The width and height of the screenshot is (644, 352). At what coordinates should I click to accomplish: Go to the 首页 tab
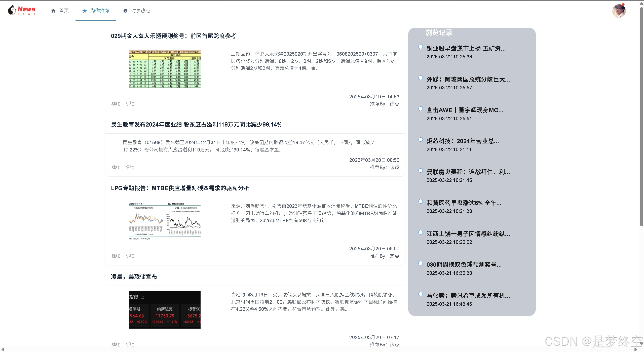pos(64,11)
